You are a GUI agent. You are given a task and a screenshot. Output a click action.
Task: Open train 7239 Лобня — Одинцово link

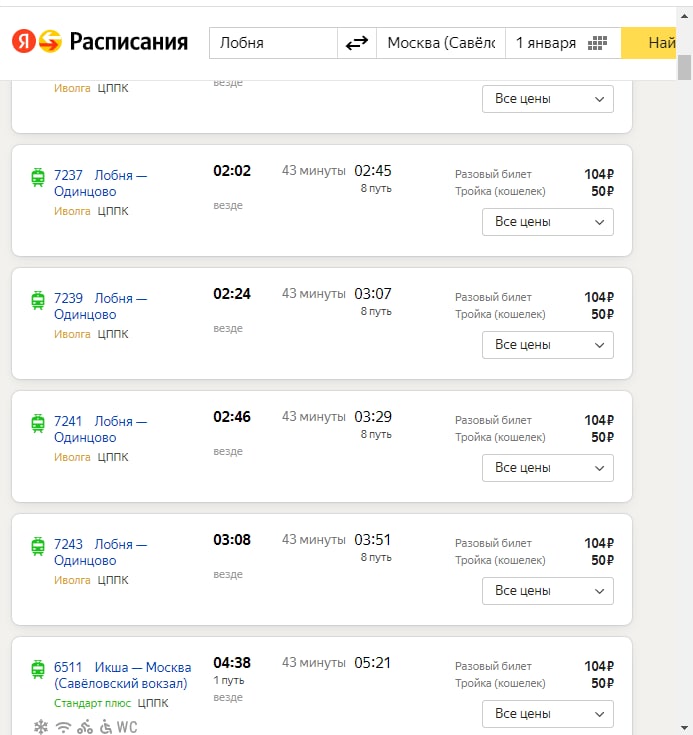100,306
